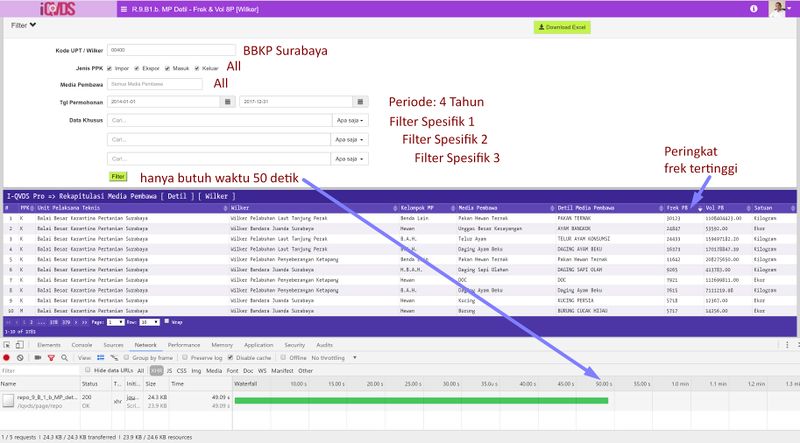
Task: Switch to the Console tab
Action: [82, 345]
